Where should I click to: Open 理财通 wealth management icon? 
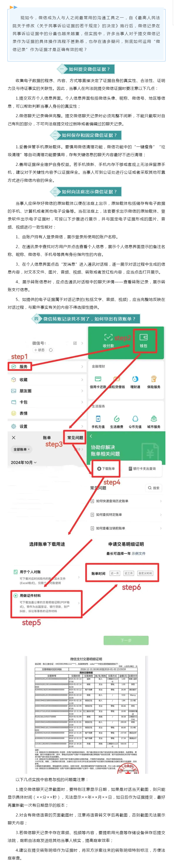pyautogui.click(x=135, y=379)
